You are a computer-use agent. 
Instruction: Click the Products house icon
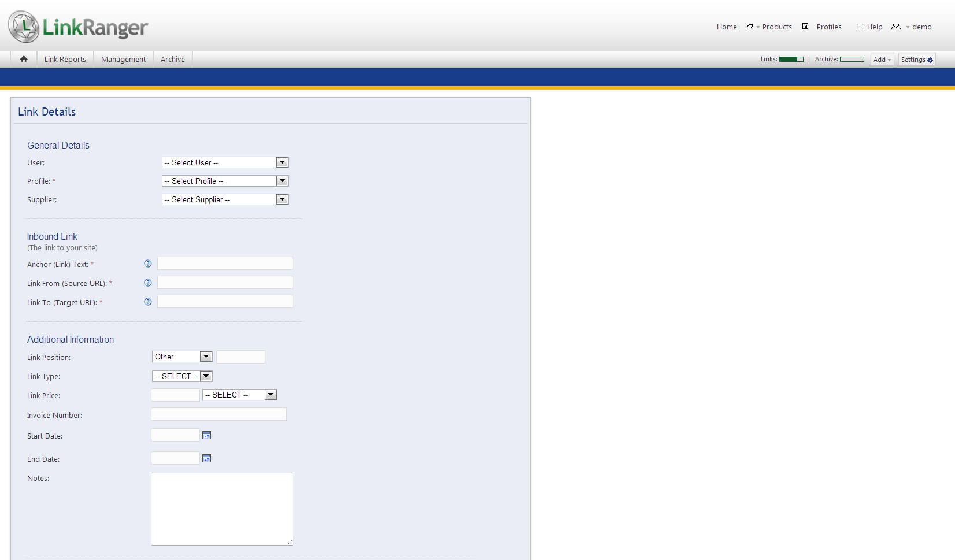coord(750,27)
